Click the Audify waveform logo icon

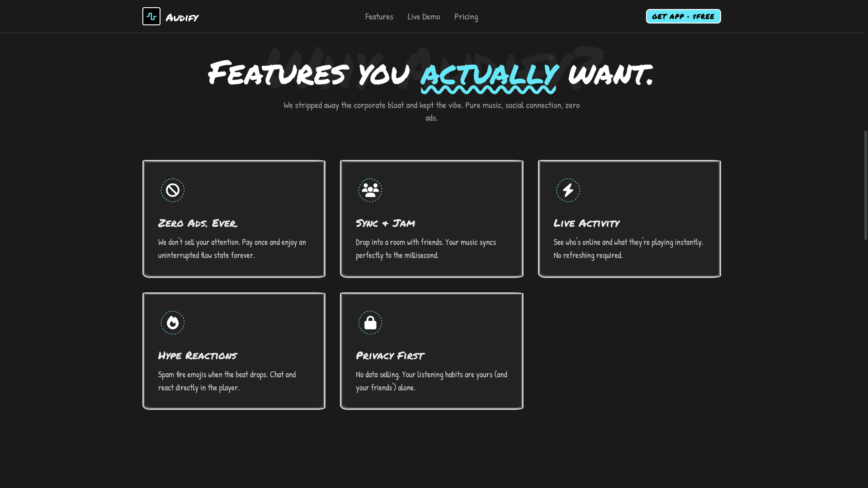click(151, 16)
